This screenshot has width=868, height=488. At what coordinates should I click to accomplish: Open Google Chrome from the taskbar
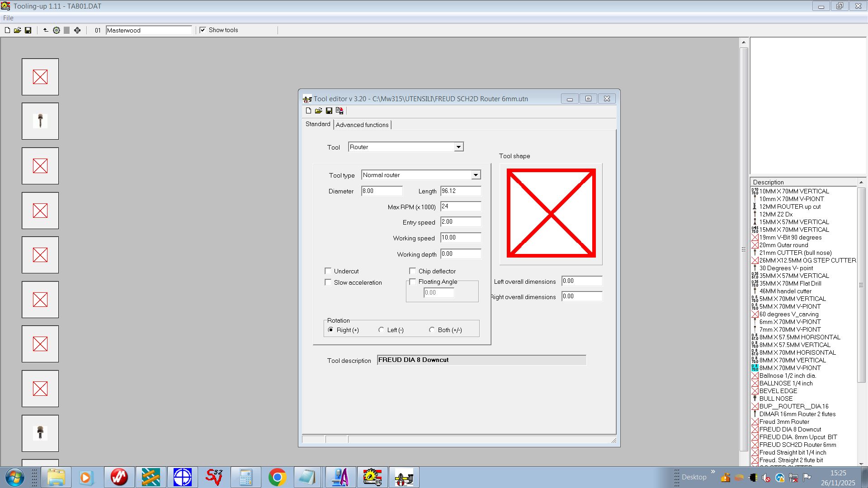pos(277,477)
